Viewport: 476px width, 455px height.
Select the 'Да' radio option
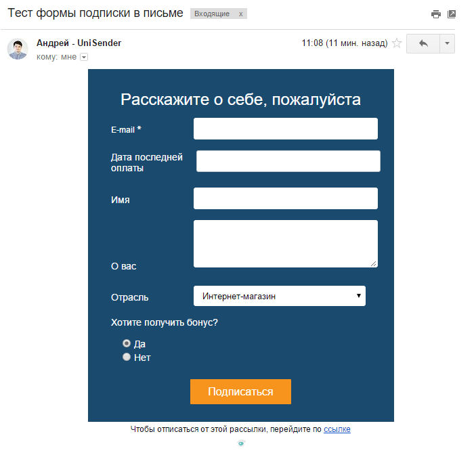click(127, 343)
